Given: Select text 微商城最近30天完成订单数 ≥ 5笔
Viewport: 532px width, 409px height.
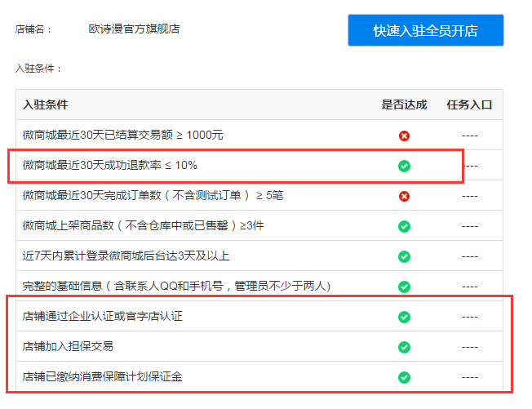Looking at the screenshot, I should point(153,195).
